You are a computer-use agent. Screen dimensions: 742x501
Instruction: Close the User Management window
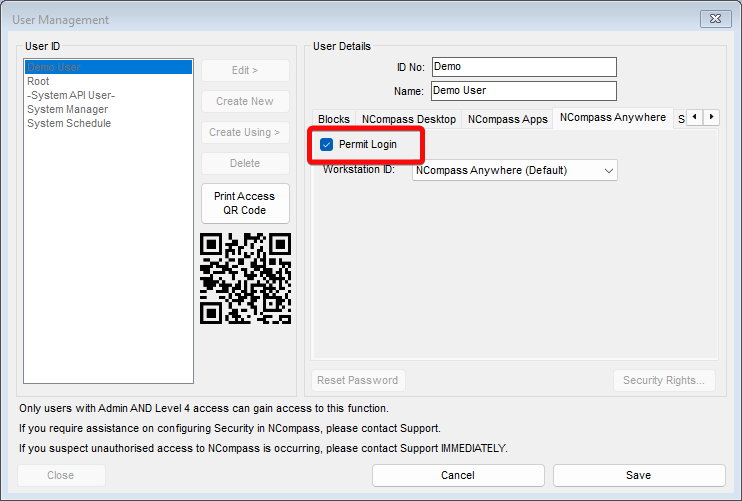coord(715,19)
